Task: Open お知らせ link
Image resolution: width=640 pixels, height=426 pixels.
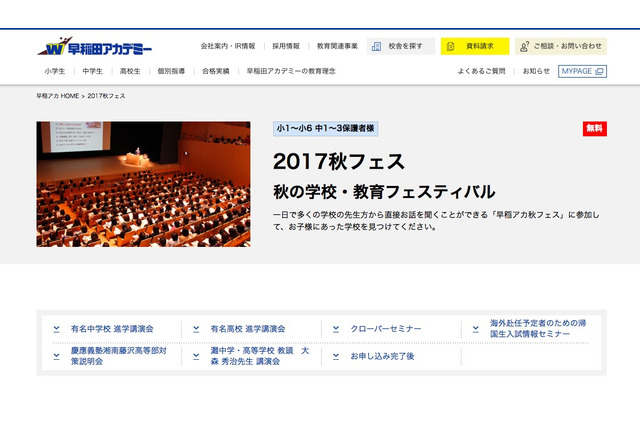Action: (536, 71)
